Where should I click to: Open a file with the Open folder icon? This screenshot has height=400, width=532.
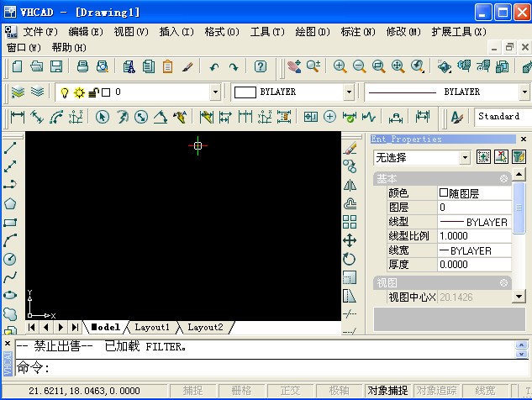tap(37, 66)
